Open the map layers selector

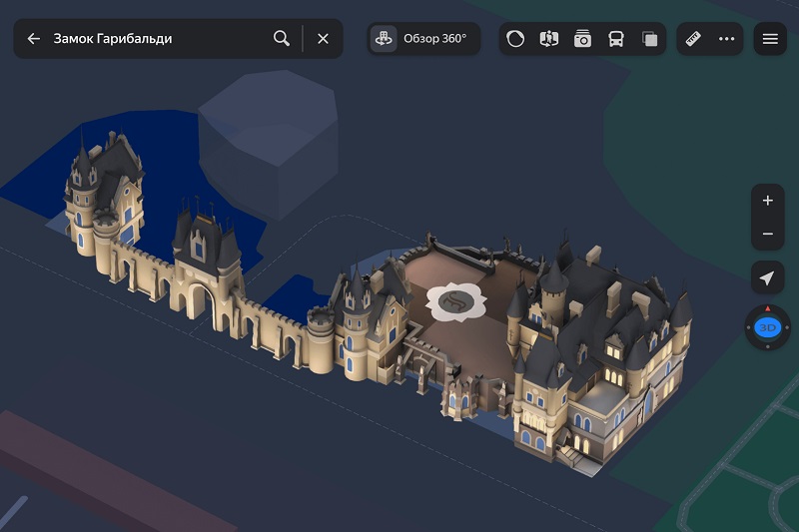point(650,39)
